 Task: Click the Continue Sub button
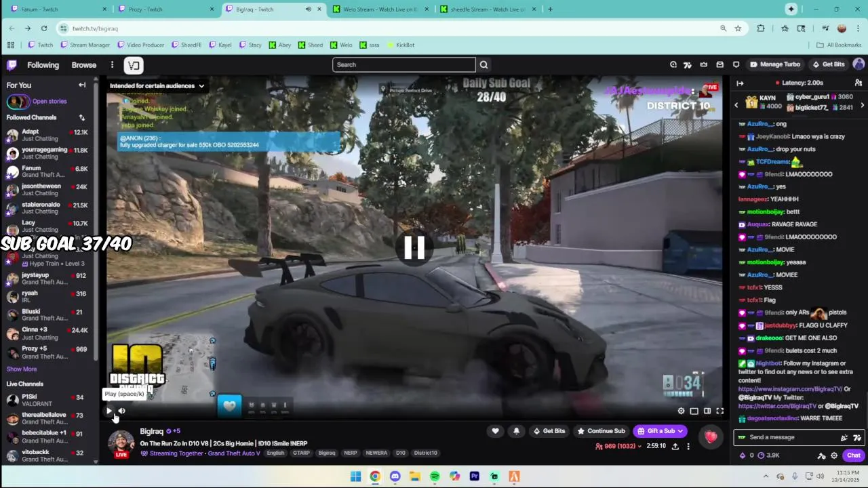click(x=601, y=431)
